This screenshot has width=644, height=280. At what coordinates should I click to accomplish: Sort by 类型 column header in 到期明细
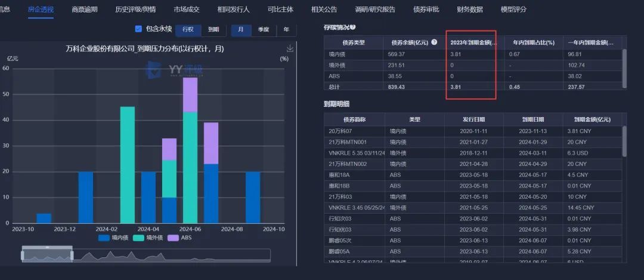point(414,119)
